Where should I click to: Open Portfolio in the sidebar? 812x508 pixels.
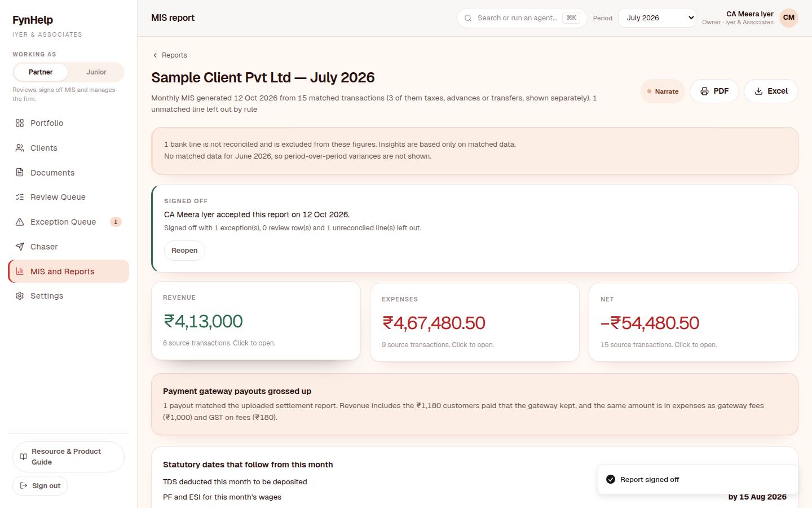pos(68,123)
